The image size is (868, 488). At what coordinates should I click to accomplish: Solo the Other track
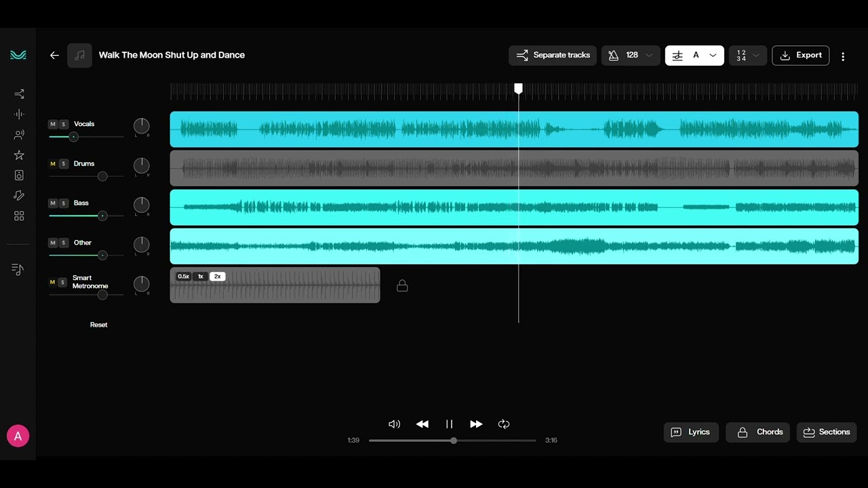63,243
